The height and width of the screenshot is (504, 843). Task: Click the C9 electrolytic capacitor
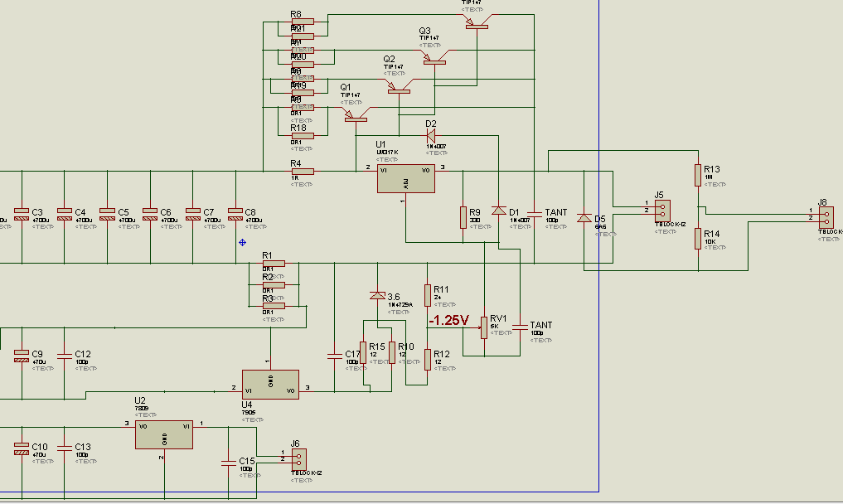(22, 356)
